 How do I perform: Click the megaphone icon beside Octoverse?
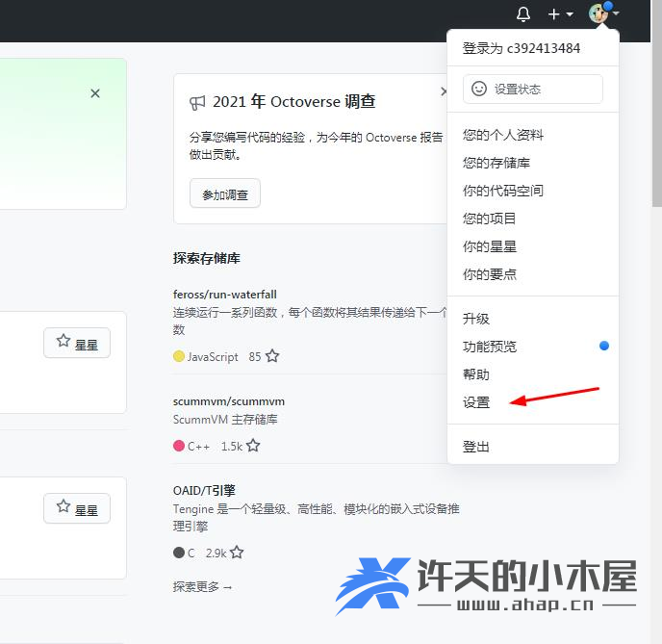click(x=197, y=103)
